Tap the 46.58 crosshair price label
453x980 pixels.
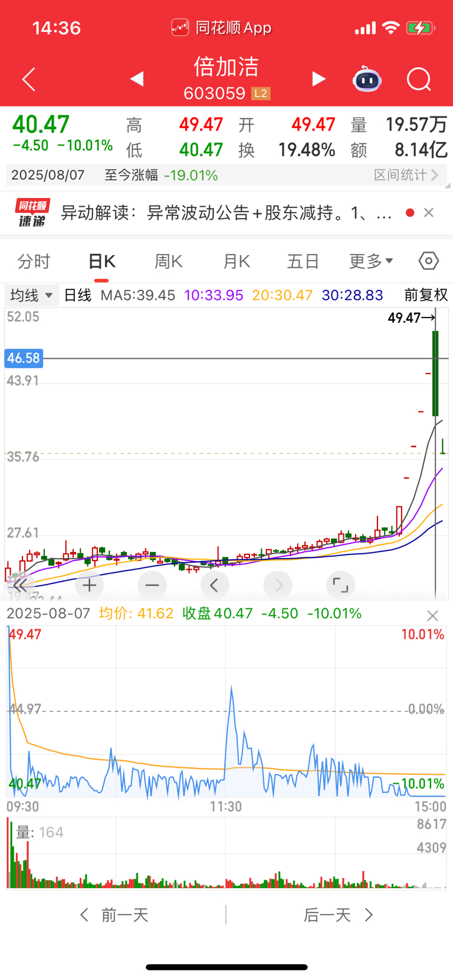point(24,358)
